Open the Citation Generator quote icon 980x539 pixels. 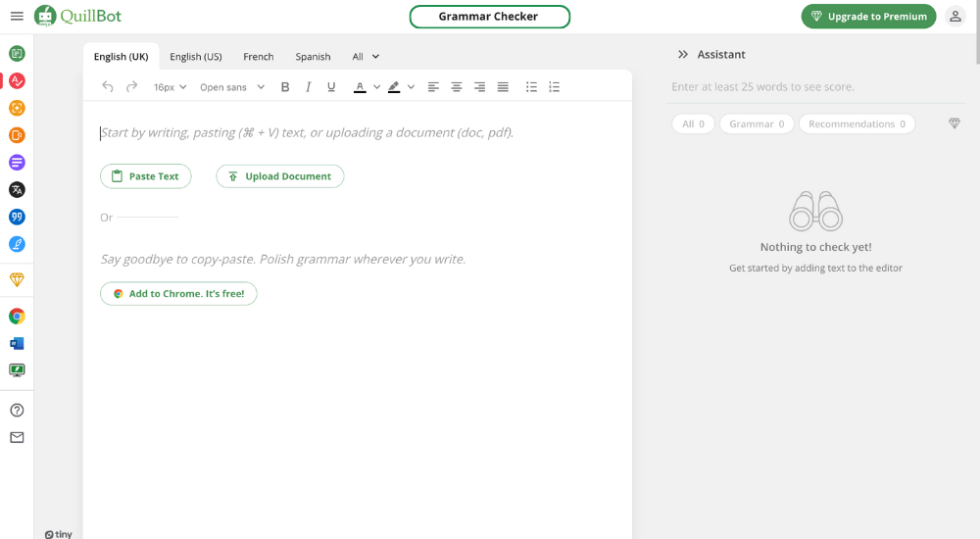pos(17,217)
